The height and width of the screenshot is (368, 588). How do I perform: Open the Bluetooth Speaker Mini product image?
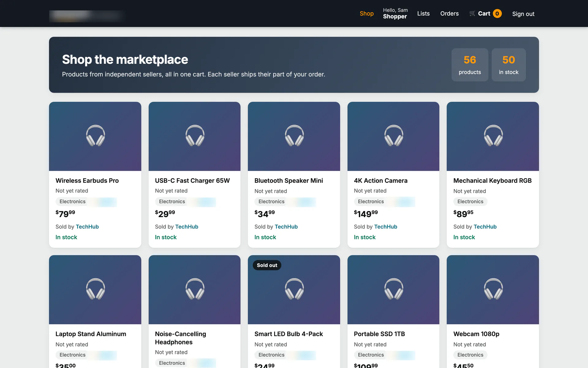click(x=294, y=136)
